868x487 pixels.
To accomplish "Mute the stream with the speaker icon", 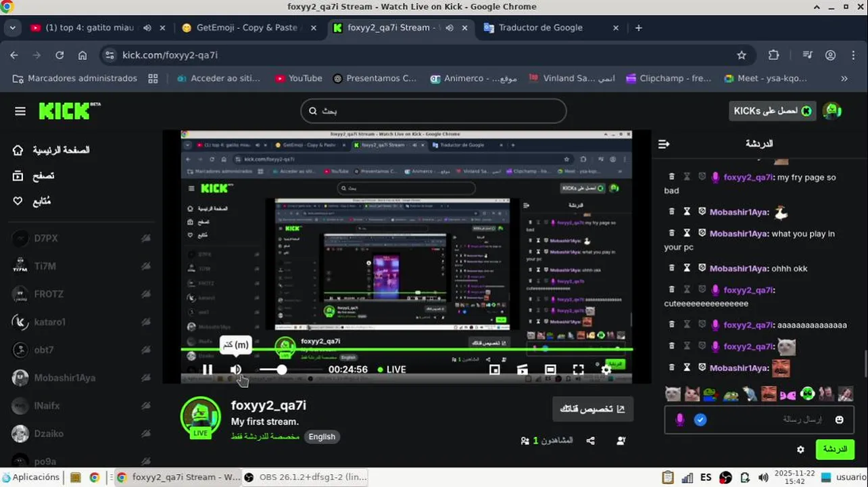I will click(236, 369).
